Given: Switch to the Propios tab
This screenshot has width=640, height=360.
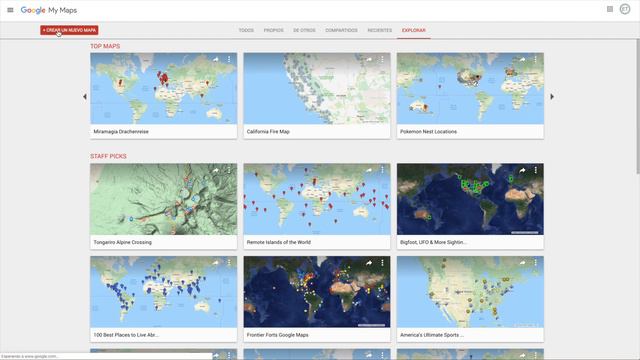Looking at the screenshot, I should [273, 30].
